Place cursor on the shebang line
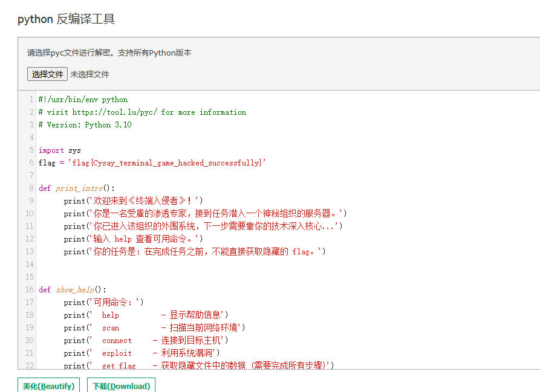Image resolution: width=540 pixels, height=392 pixels. click(83, 100)
